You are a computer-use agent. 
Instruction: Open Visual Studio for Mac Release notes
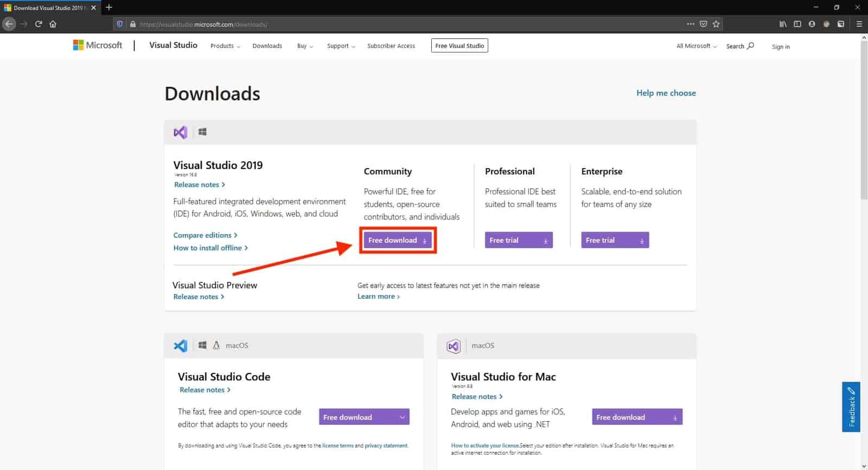(477, 397)
